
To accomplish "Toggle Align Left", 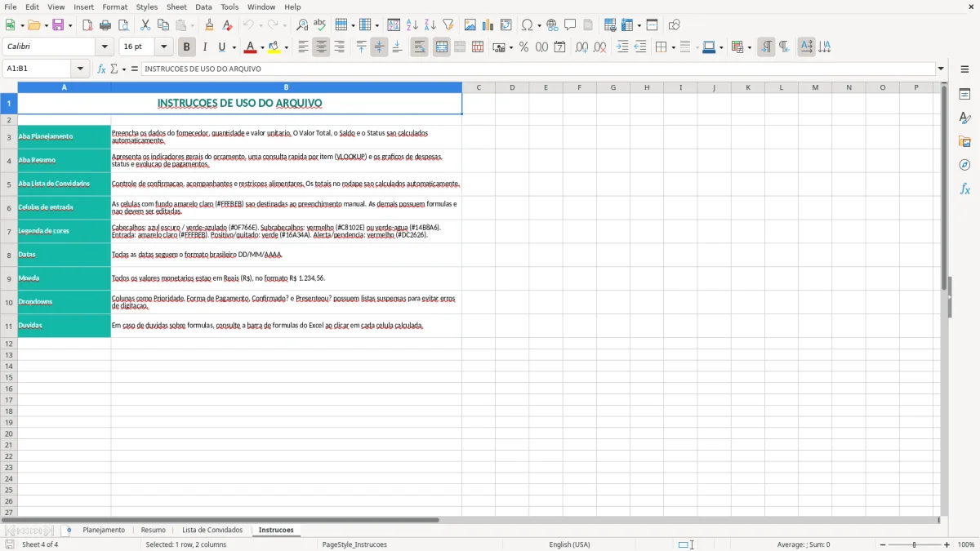I will coord(303,47).
